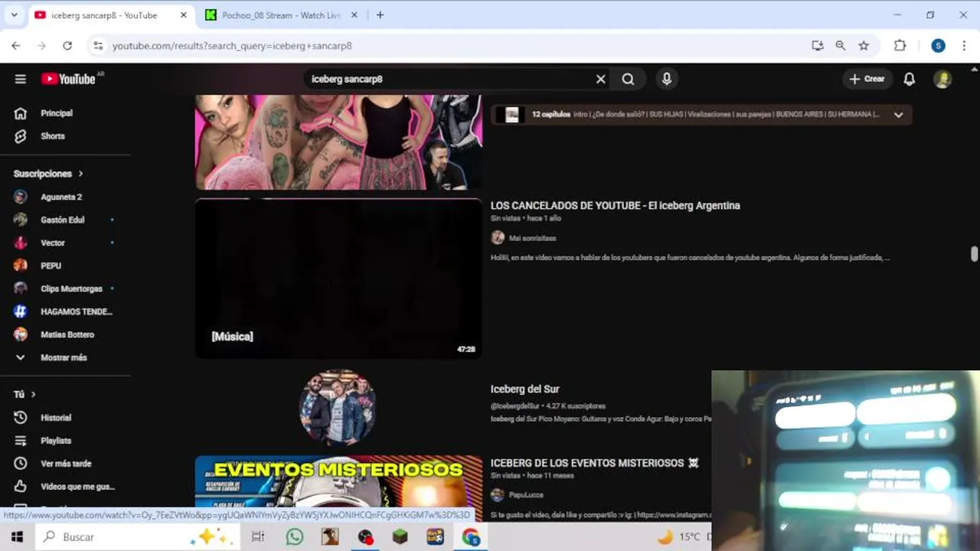Open Playlists in the sidebar
The width and height of the screenshot is (980, 551).
click(x=56, y=441)
